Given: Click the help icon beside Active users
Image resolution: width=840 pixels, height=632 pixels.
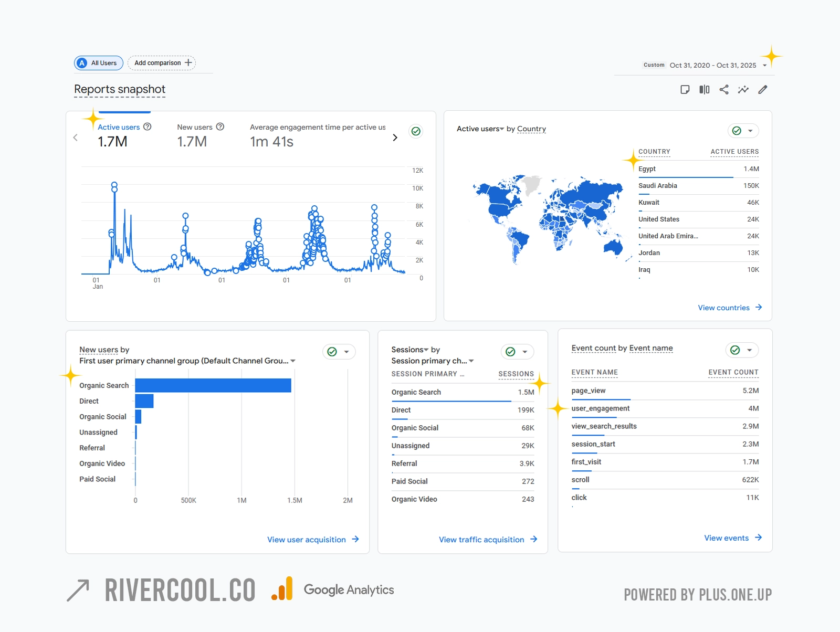Looking at the screenshot, I should point(147,127).
